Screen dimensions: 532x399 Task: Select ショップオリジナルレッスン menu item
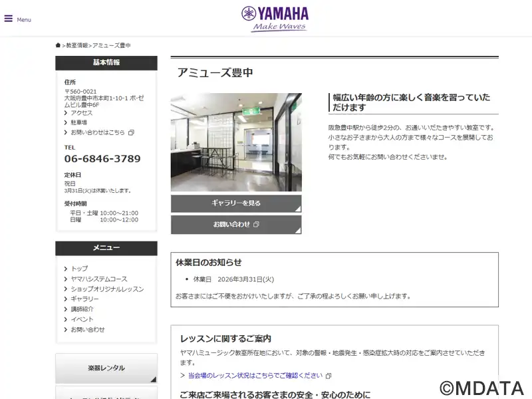click(x=107, y=289)
